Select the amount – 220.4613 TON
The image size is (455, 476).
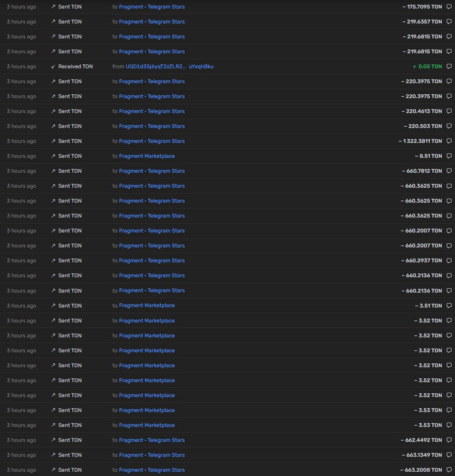point(422,111)
